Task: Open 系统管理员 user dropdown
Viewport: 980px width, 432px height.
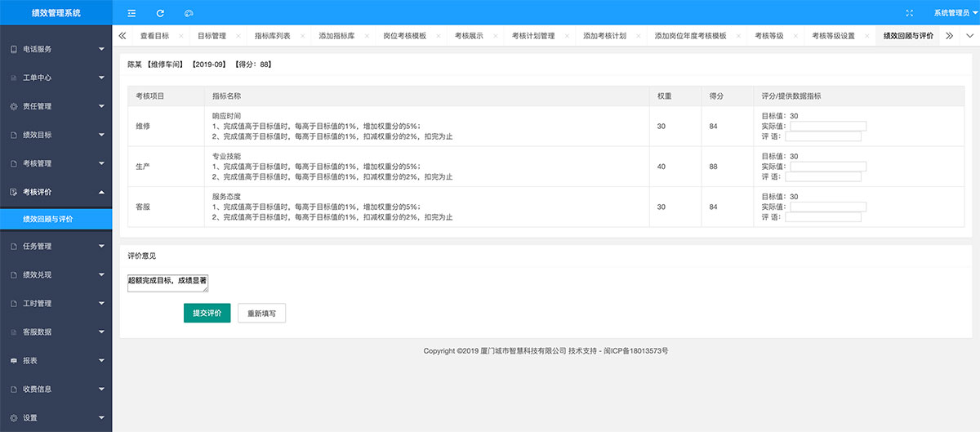Action: pyautogui.click(x=955, y=13)
